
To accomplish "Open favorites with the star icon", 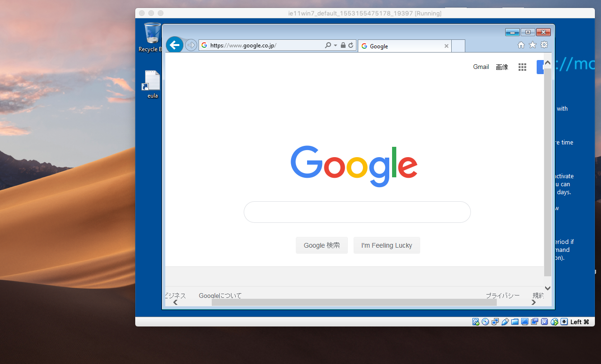I will pos(532,45).
